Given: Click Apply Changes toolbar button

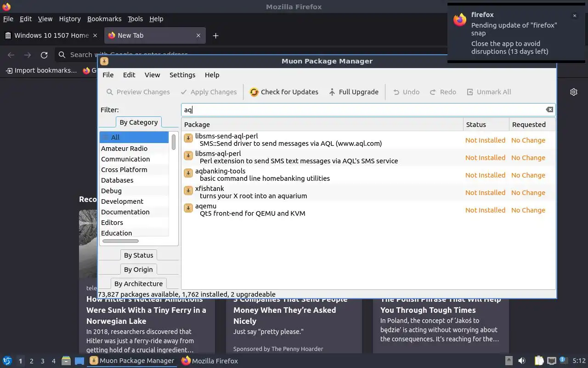Looking at the screenshot, I should pyautogui.click(x=209, y=92).
